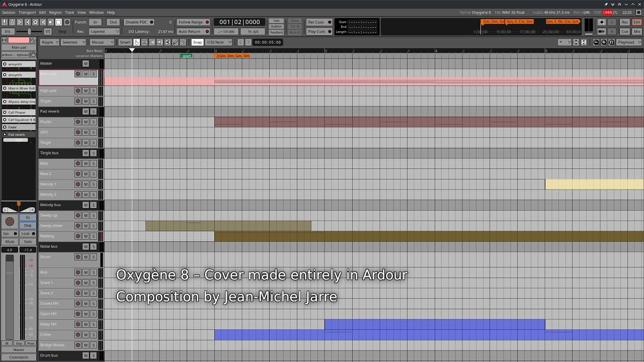Click the Main pad pink color swatch

click(x=19, y=40)
